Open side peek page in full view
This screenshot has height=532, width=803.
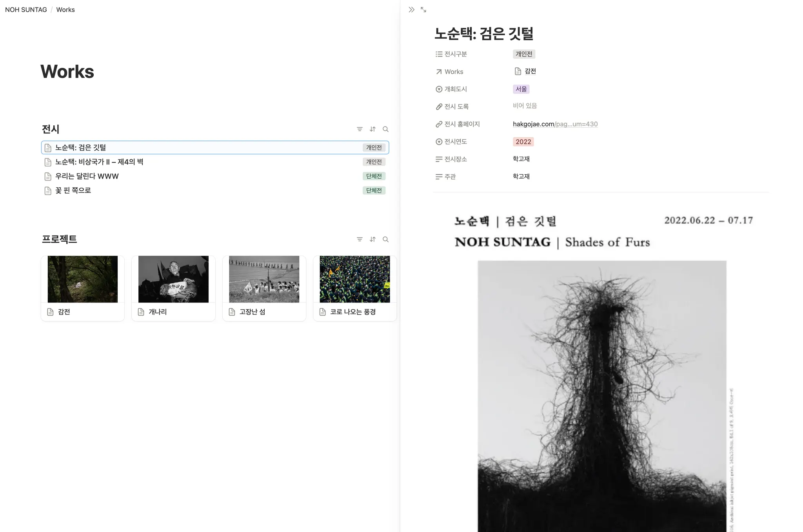click(423, 10)
